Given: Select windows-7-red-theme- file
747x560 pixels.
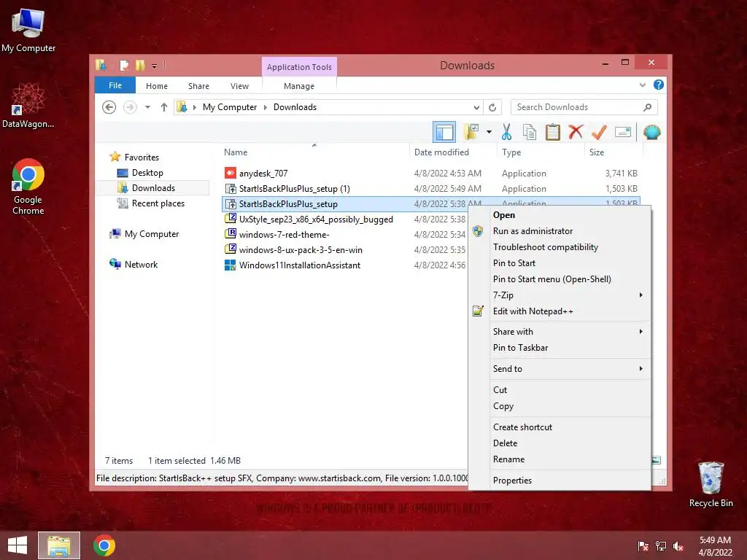Looking at the screenshot, I should (284, 234).
